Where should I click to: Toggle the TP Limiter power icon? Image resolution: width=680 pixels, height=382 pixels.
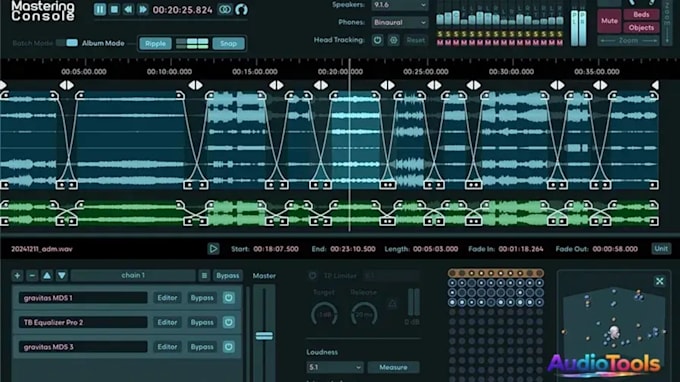(312, 275)
